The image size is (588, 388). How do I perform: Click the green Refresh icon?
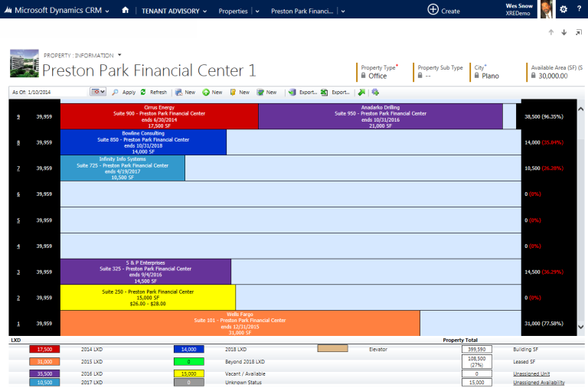click(143, 93)
